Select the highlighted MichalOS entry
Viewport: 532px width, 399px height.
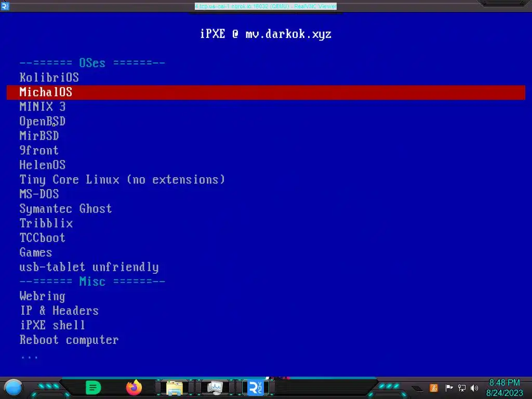(265, 92)
